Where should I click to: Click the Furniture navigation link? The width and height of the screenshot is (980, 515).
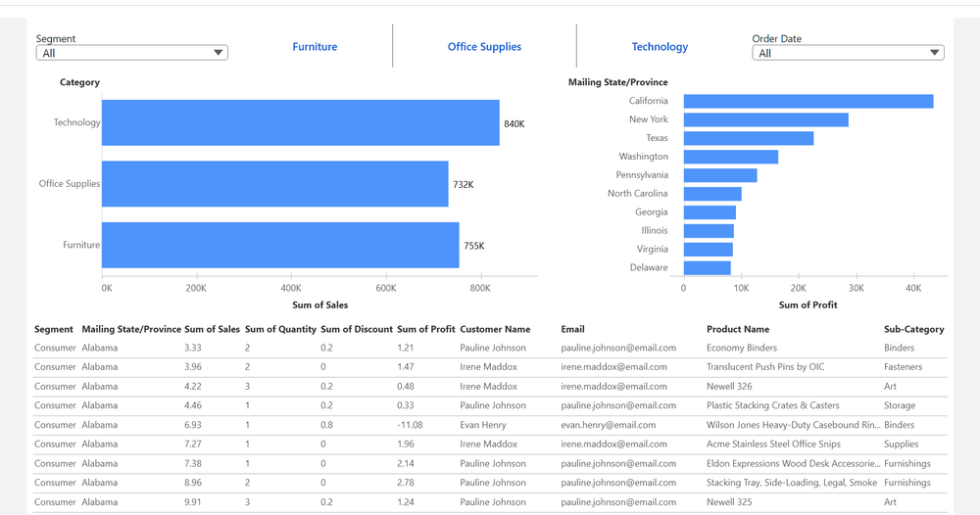pyautogui.click(x=315, y=47)
